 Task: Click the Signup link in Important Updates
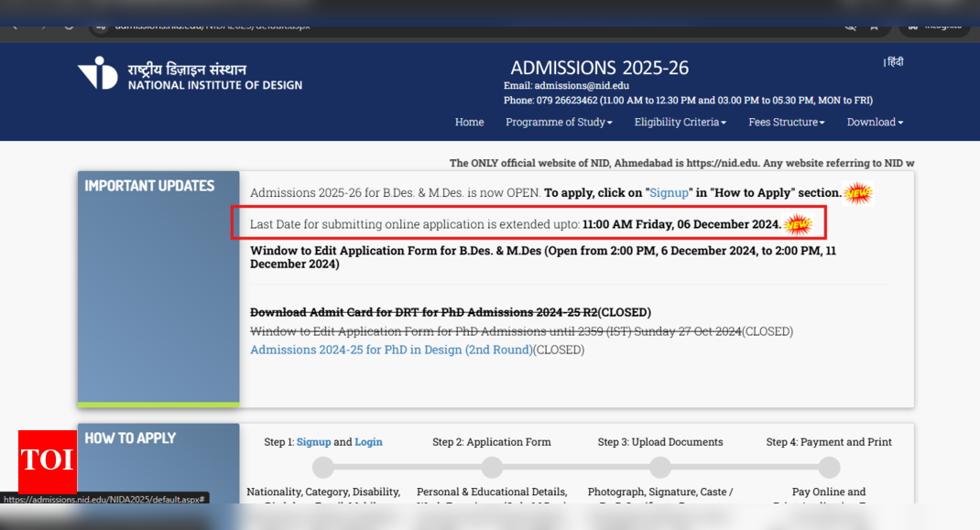[669, 192]
